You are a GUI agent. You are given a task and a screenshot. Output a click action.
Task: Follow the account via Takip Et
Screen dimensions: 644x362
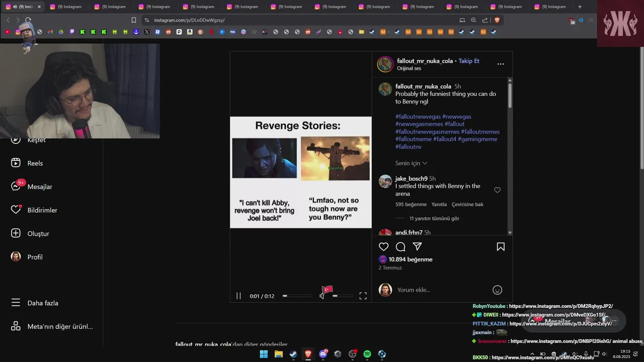coord(469,61)
